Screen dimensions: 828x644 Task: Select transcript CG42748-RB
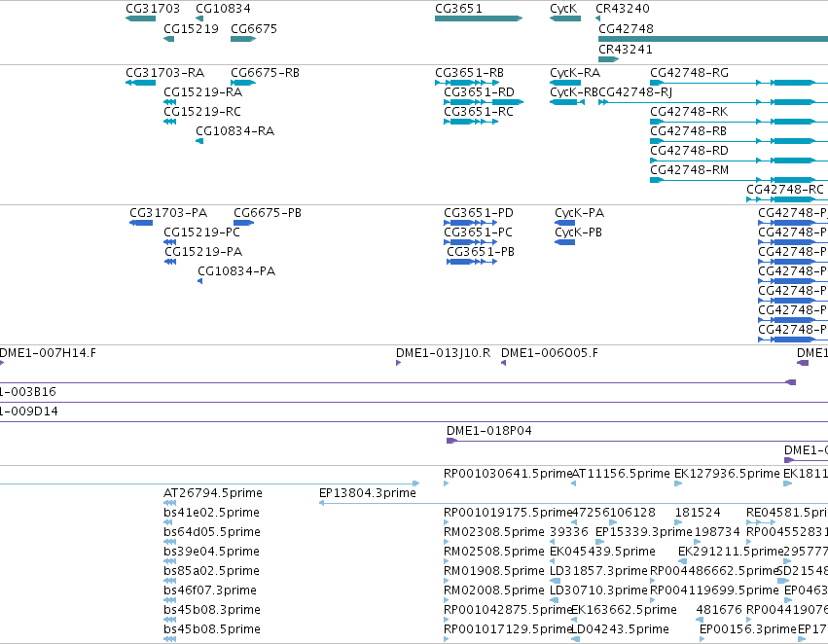(x=688, y=131)
